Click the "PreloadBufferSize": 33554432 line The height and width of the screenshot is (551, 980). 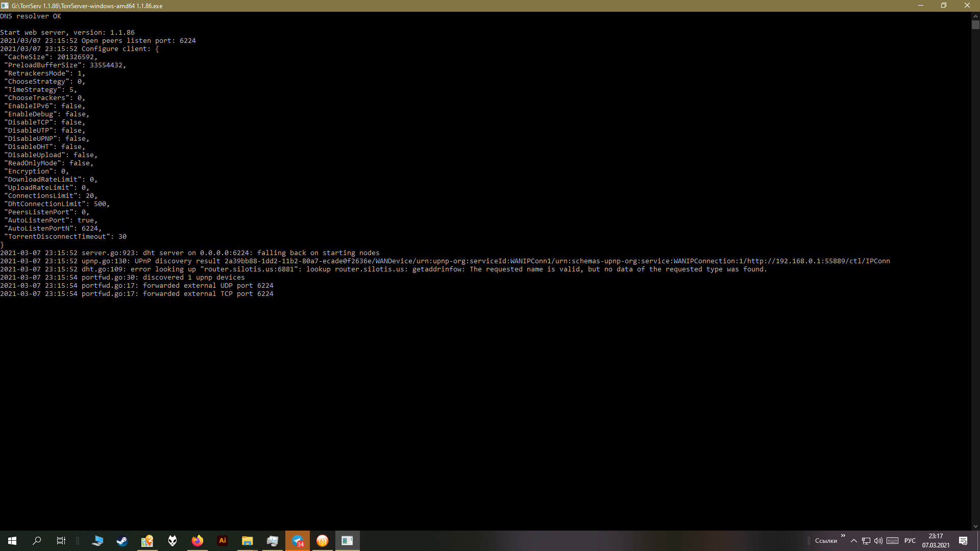pos(65,65)
